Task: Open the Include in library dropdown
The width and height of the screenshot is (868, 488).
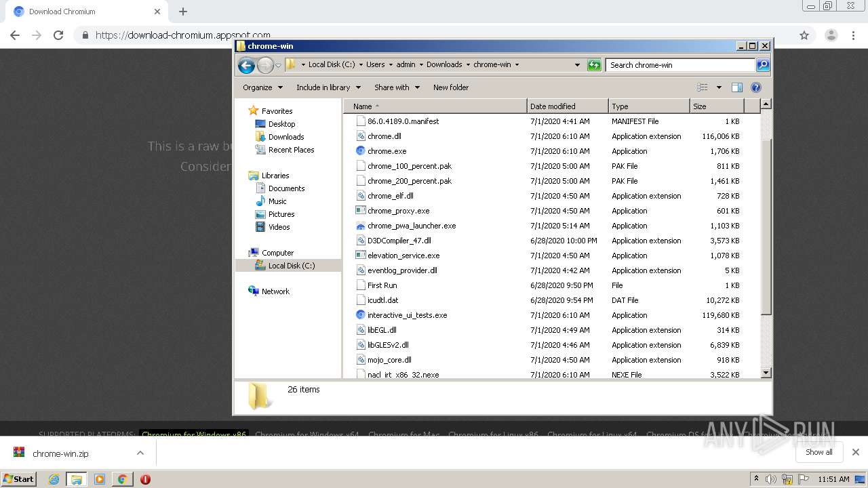Action: [x=328, y=87]
